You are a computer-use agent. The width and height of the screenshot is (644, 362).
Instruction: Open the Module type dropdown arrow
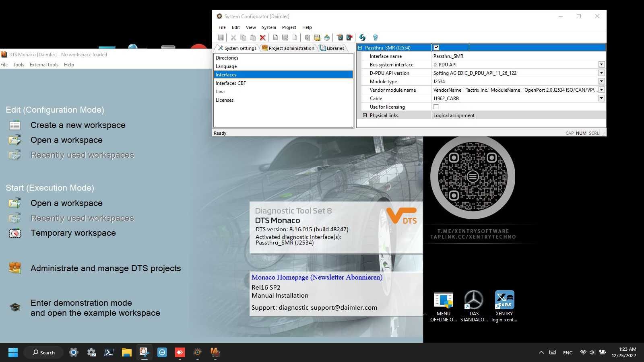601,81
